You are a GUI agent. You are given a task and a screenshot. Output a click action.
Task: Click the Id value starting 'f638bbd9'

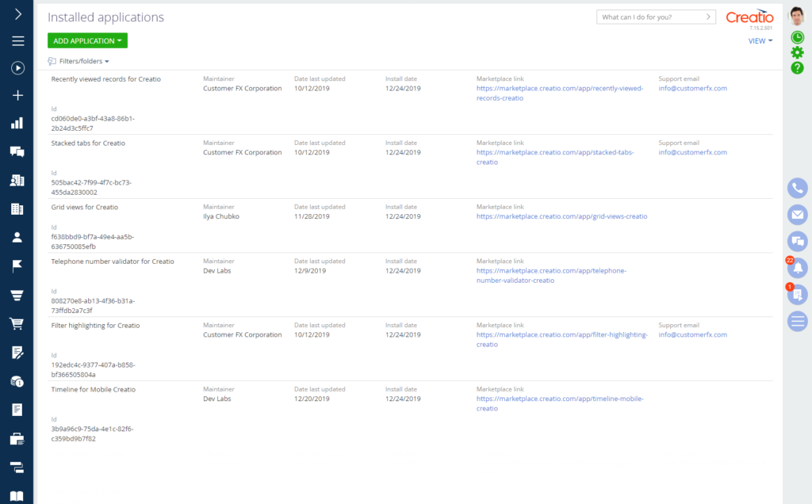point(93,242)
